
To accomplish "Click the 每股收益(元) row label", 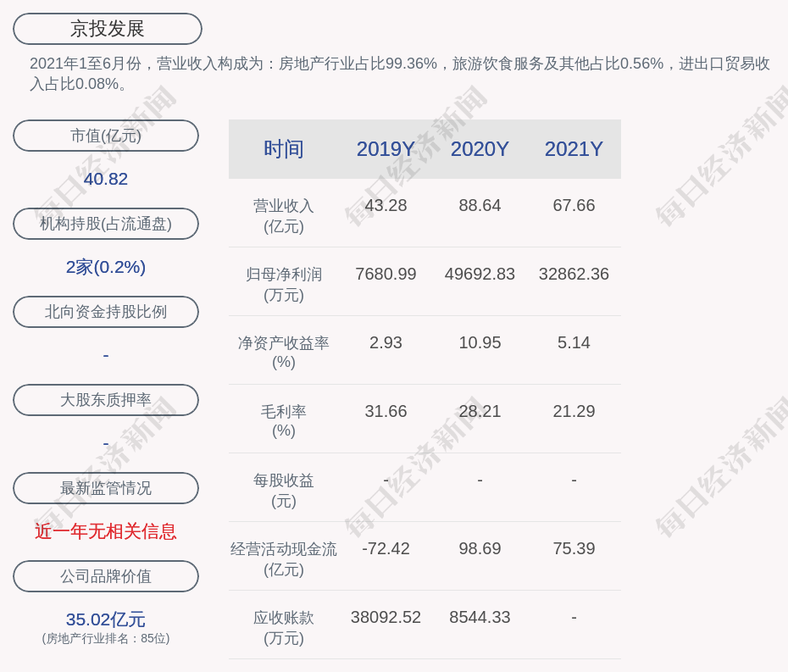I will click(284, 491).
